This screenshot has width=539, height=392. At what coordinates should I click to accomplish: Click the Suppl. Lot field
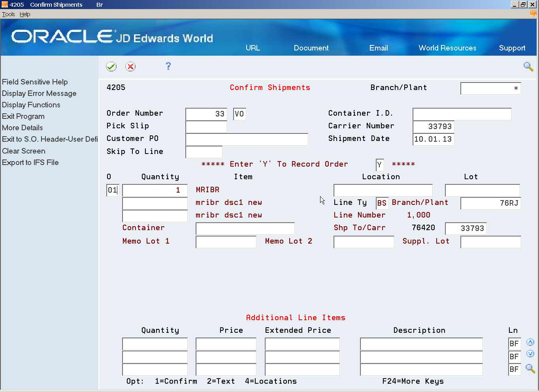(491, 242)
